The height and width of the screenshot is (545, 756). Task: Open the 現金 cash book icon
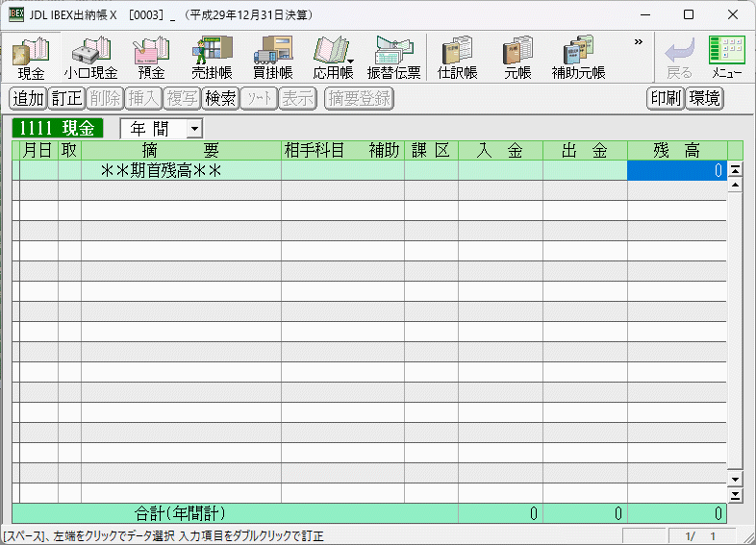pyautogui.click(x=31, y=58)
